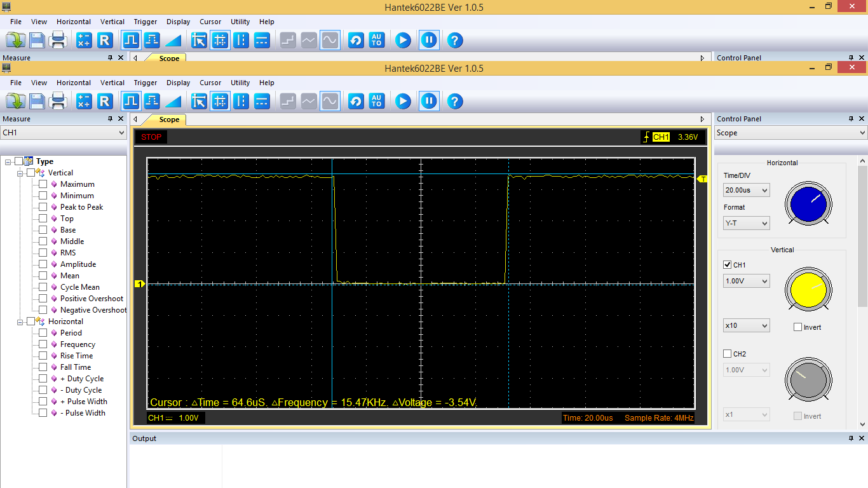
Task: Click the red STOP status label
Action: pyautogui.click(x=151, y=137)
